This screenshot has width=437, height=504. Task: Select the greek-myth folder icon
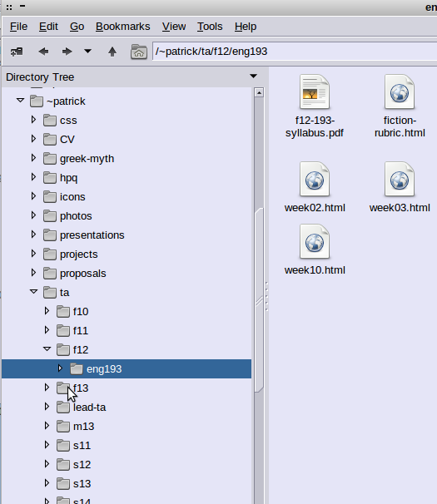(50, 159)
